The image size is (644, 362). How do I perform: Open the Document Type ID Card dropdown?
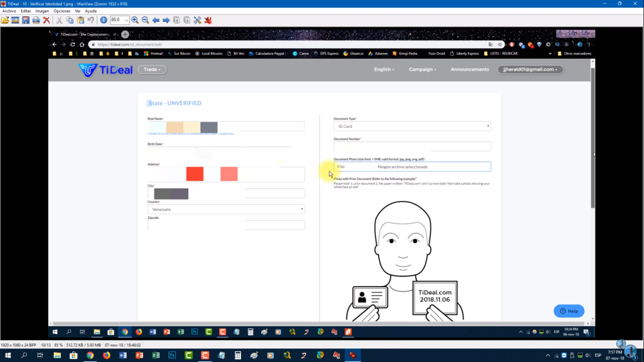click(x=412, y=126)
